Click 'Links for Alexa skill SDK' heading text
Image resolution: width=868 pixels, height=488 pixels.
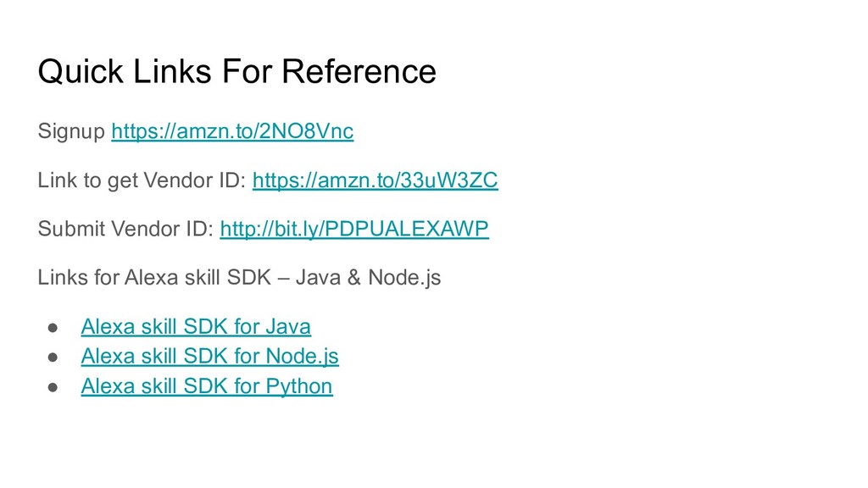pyautogui.click(x=154, y=277)
